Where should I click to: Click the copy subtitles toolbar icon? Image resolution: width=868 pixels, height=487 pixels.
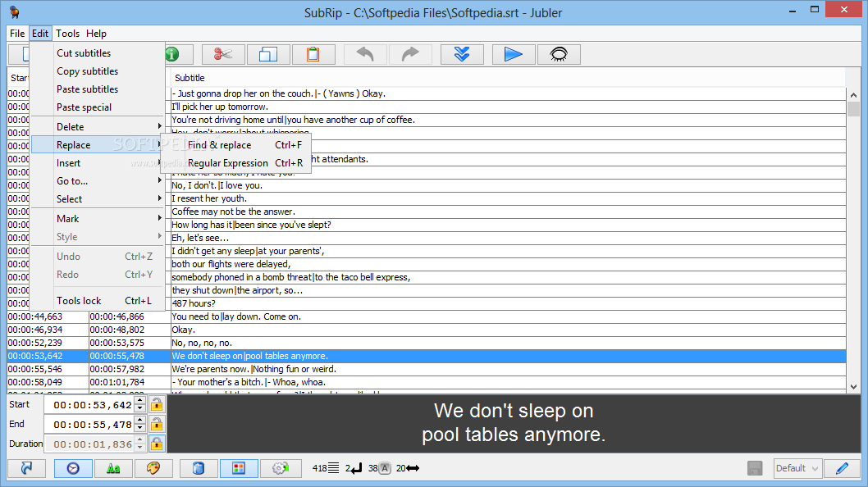(x=268, y=54)
